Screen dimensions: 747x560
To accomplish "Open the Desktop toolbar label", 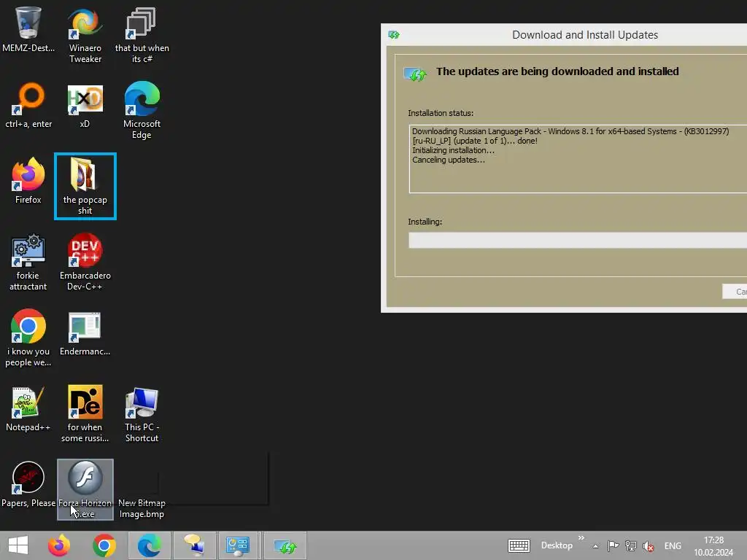I will click(557, 545).
